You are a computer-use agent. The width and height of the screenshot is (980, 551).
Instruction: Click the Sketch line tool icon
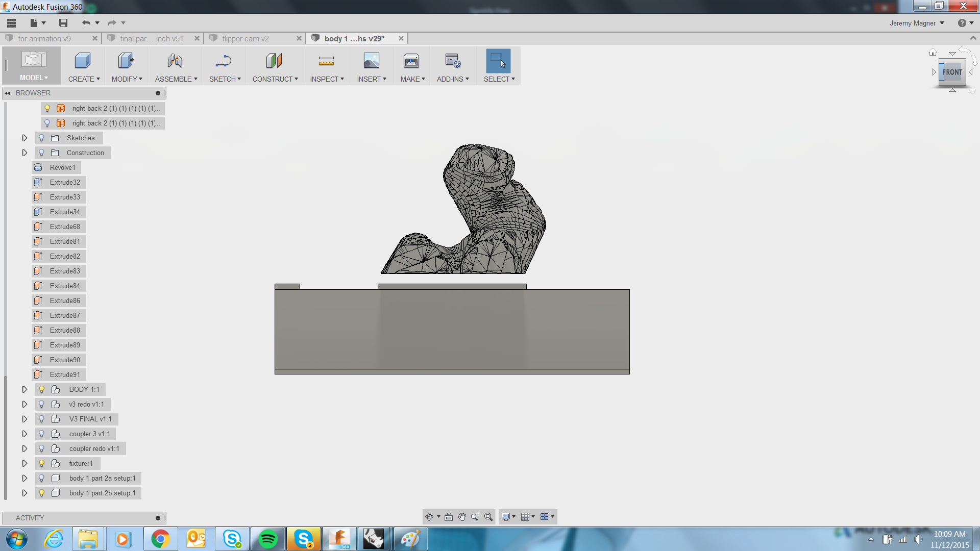(x=223, y=61)
